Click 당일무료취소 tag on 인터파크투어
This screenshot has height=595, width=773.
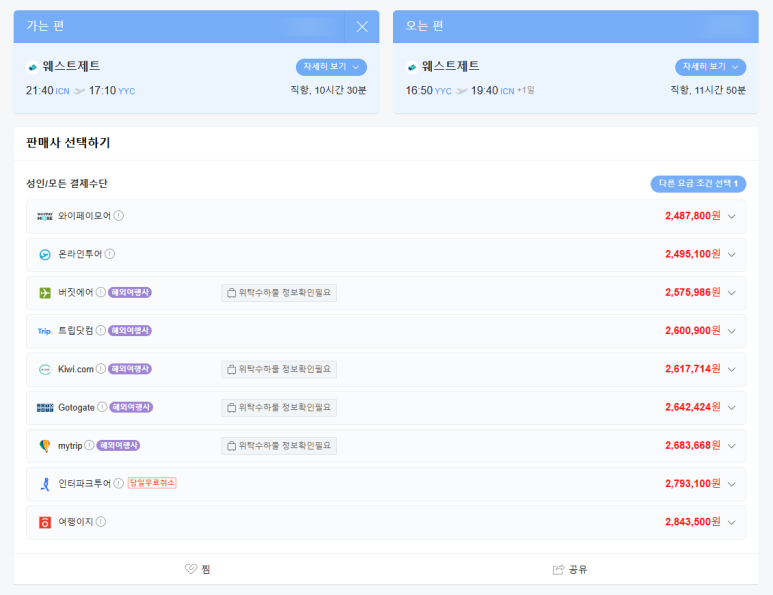point(152,483)
